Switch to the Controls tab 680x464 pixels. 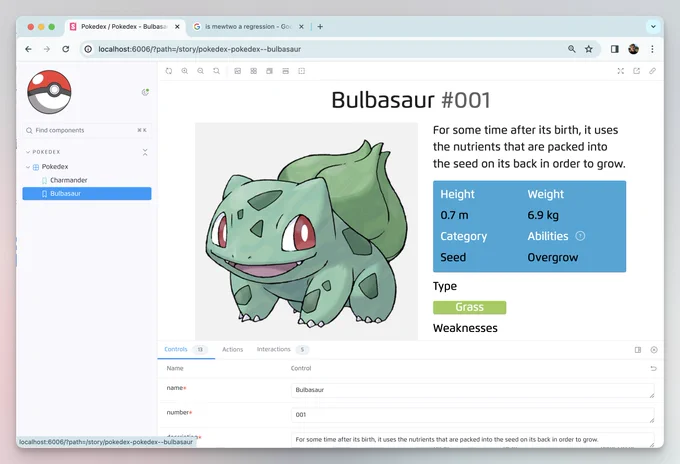(x=186, y=350)
